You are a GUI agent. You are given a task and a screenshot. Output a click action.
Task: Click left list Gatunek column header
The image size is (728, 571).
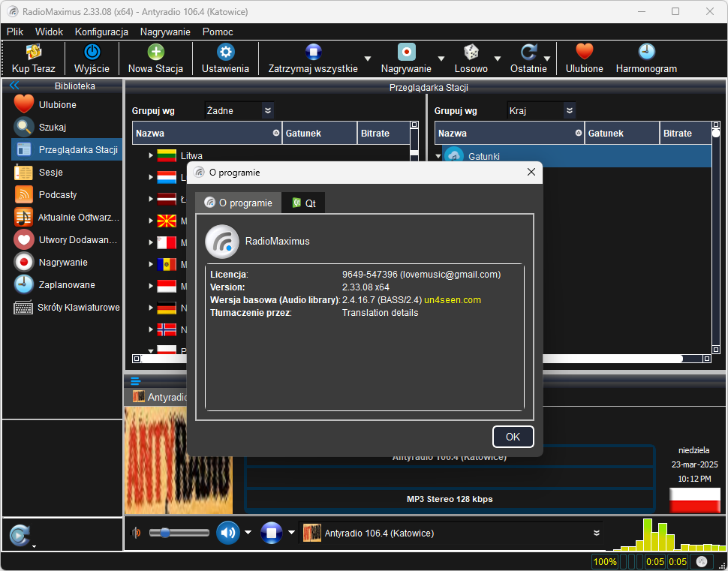tap(320, 134)
